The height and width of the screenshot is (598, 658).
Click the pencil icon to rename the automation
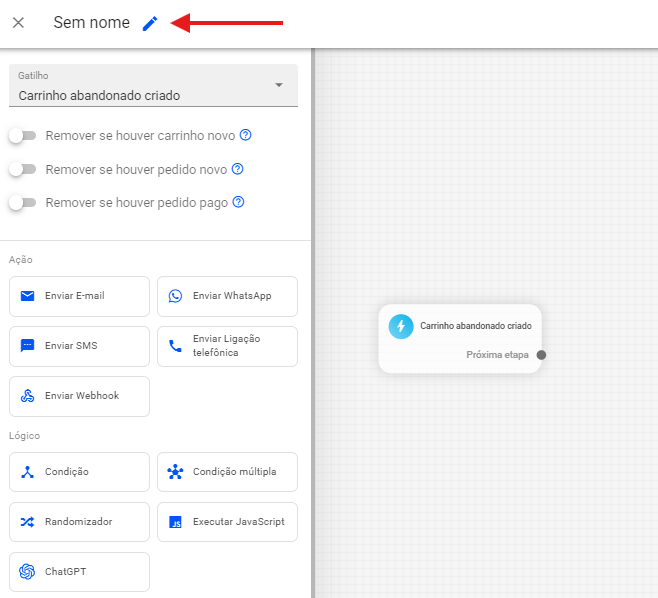coord(150,23)
